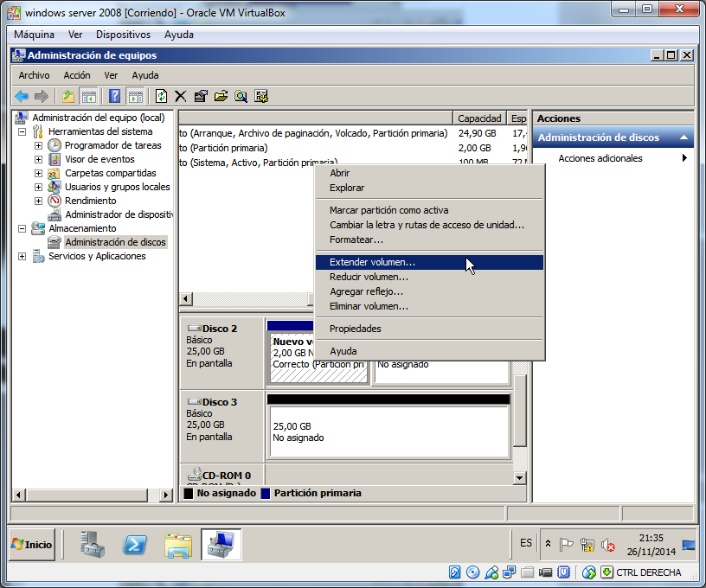Open the Acción menu
The image size is (706, 588).
(x=76, y=75)
